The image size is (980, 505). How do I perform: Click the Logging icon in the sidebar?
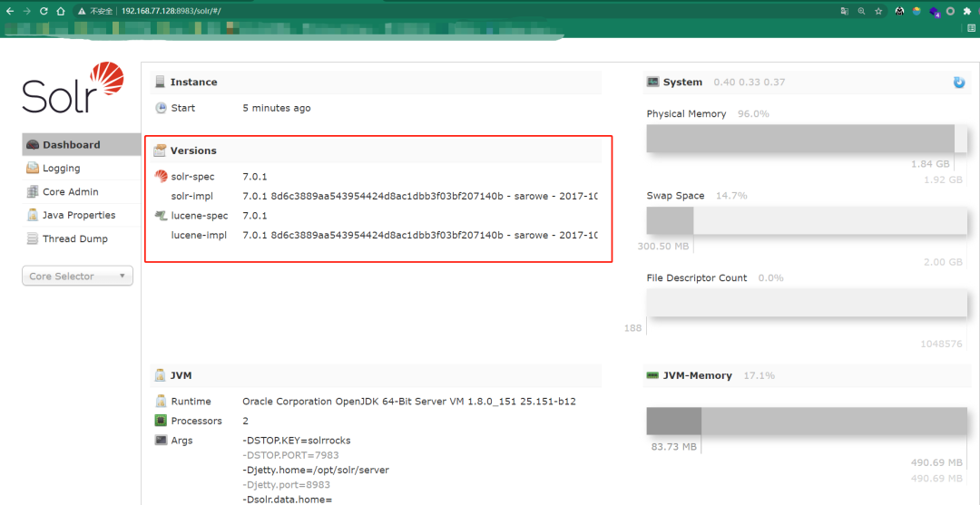[33, 168]
